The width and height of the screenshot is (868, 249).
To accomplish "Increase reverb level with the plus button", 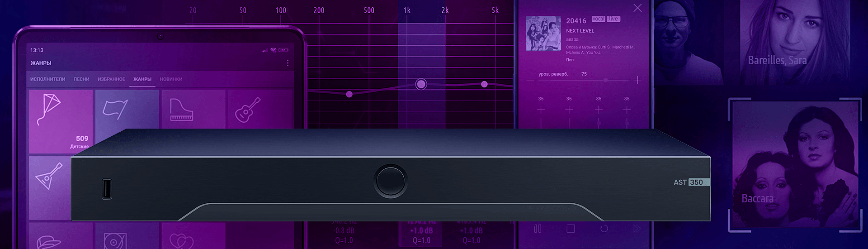I will pos(637,80).
